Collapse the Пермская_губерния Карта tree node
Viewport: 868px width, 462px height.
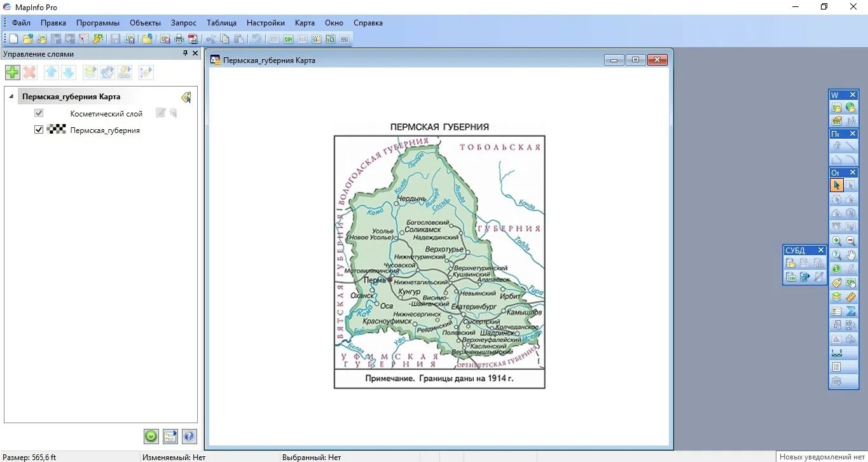(x=11, y=97)
